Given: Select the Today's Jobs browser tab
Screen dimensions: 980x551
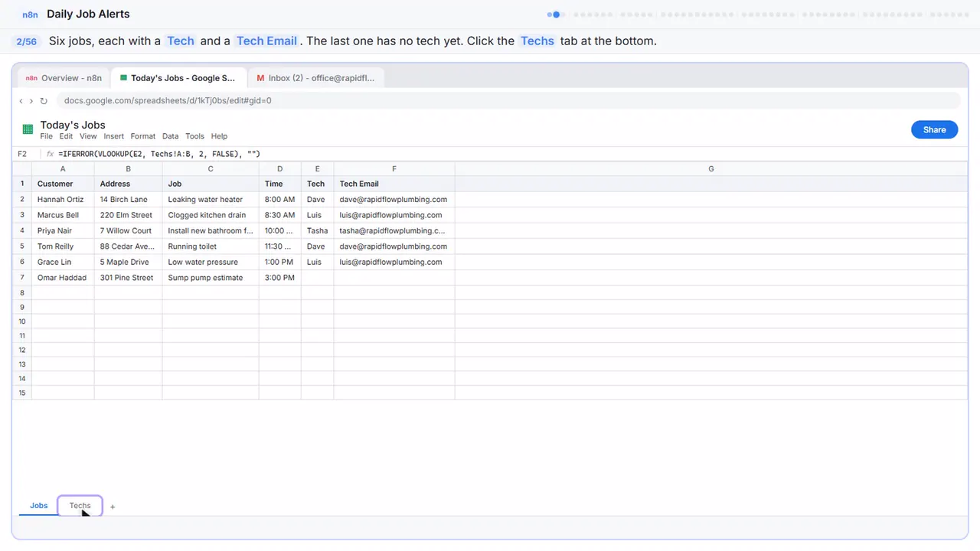Looking at the screenshot, I should pos(179,78).
